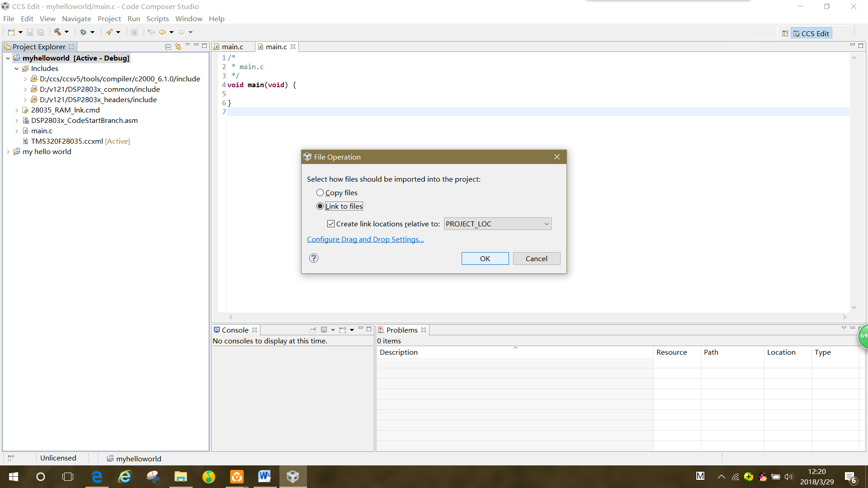Click the Back navigation arrow icon
Screen dimensions: 868x488
click(x=162, y=32)
